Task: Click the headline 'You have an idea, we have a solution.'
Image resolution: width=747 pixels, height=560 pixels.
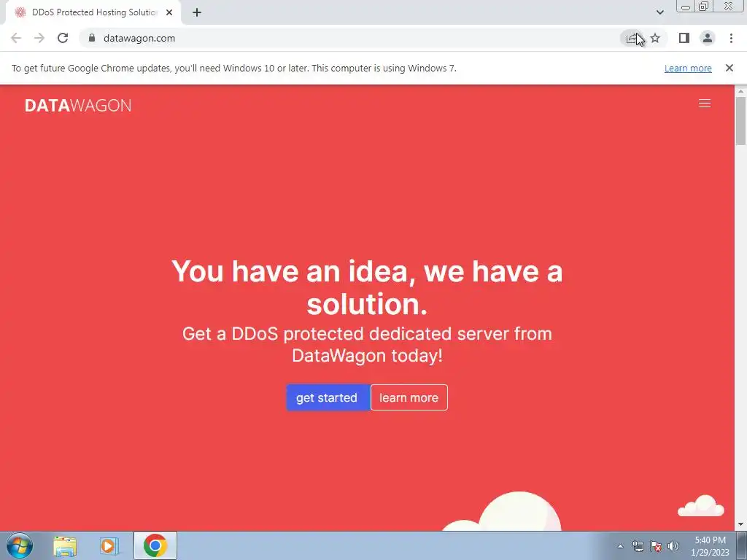Action: (367, 287)
